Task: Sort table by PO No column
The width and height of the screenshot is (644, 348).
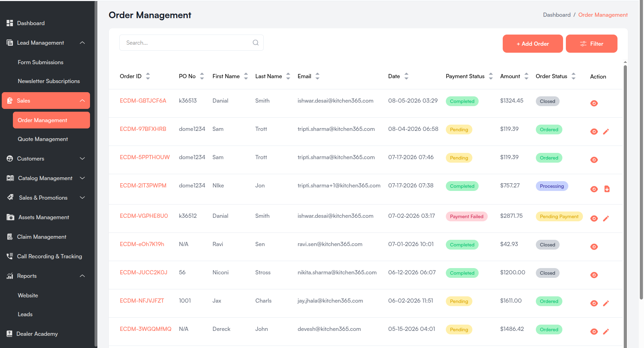Action: coord(202,76)
